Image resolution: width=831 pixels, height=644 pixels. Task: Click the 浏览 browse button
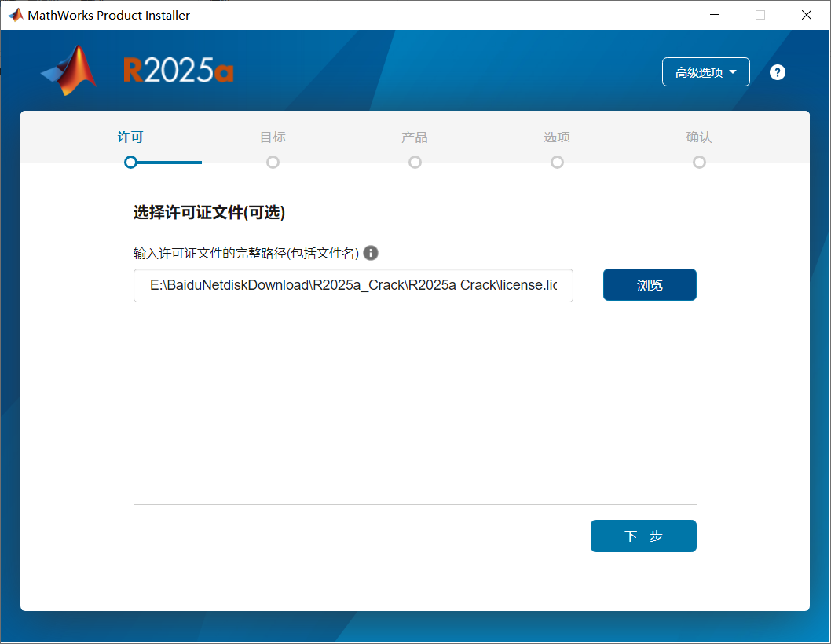[650, 285]
